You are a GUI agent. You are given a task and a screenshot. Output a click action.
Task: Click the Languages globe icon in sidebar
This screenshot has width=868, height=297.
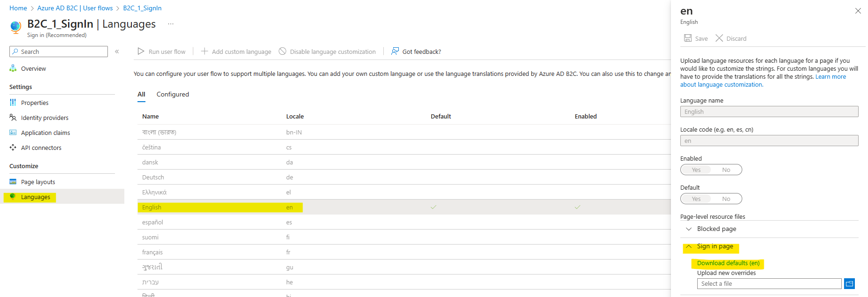[x=13, y=197]
